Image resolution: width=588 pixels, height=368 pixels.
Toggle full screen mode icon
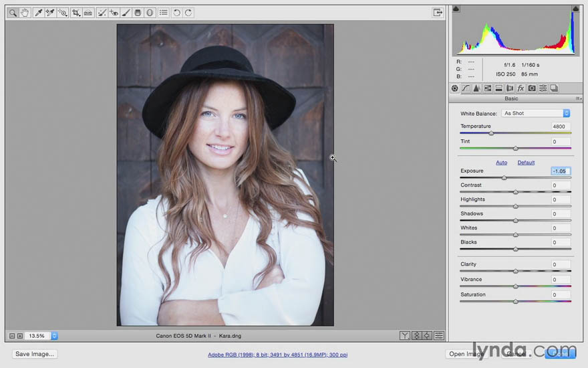point(438,13)
